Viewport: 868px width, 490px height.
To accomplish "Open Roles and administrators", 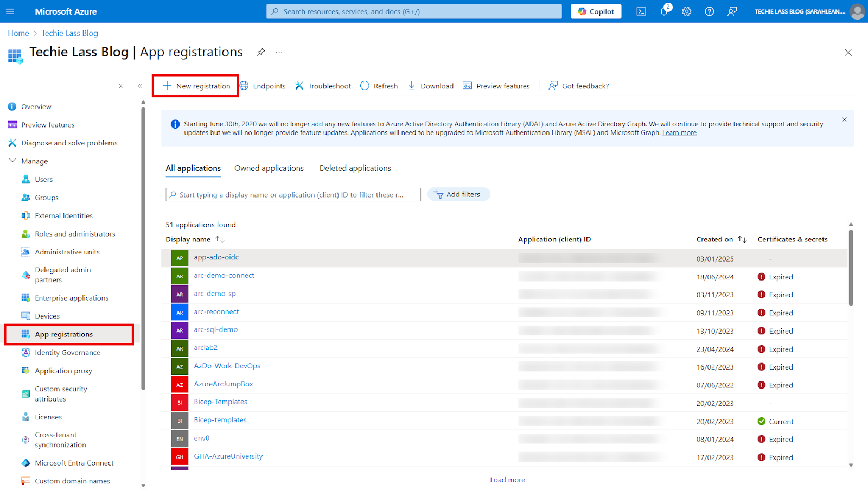I will 76,234.
